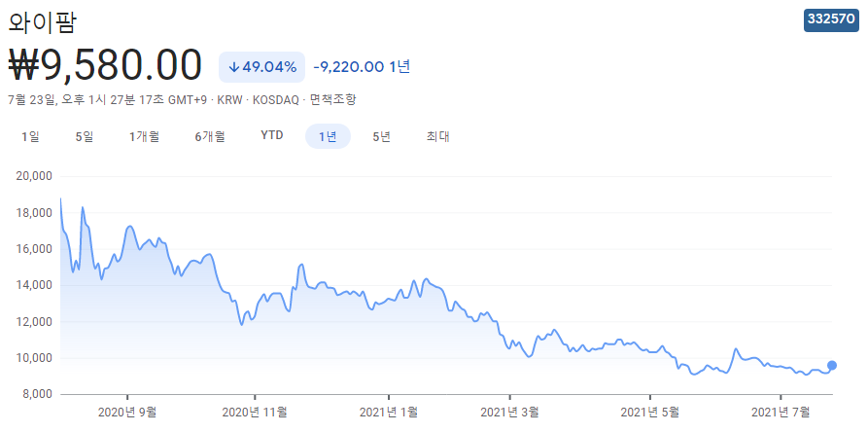Screen dimensions: 868x432
Task: Click the 2021년 7월 x-axis label
Action: point(780,413)
